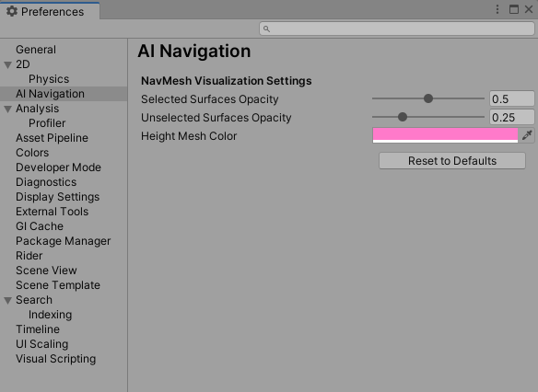The image size is (538, 392).
Task: Click the Preferences gear icon
Action: pyautogui.click(x=12, y=11)
